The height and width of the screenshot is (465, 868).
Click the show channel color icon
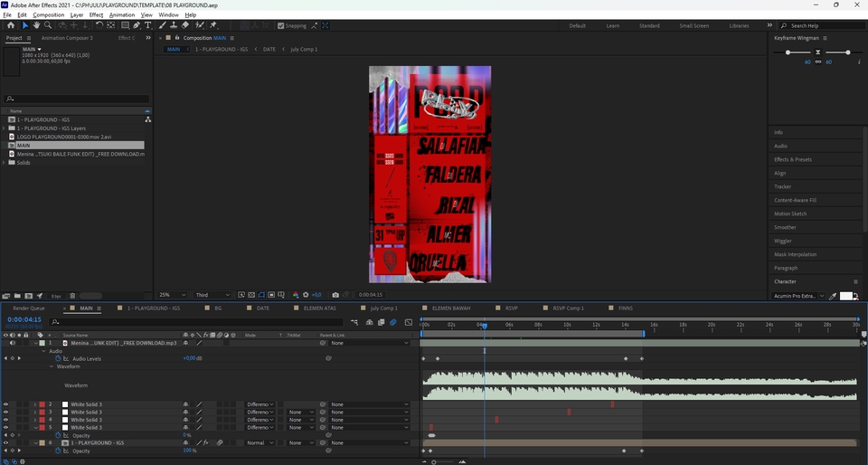(x=296, y=295)
